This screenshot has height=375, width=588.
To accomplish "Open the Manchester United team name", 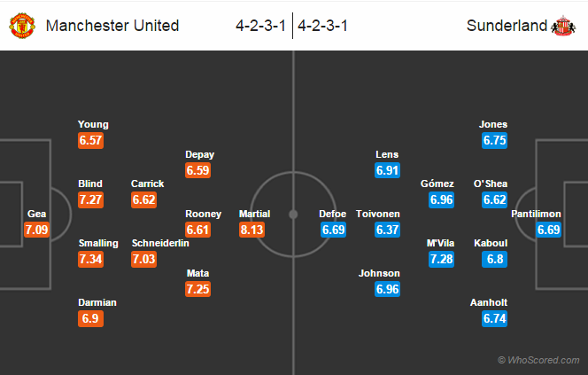I will pyautogui.click(x=112, y=25).
